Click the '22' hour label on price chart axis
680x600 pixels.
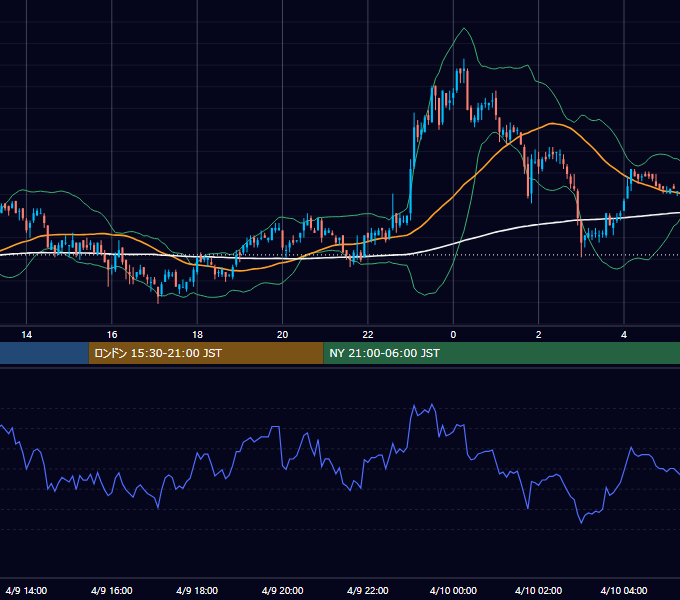click(x=368, y=335)
